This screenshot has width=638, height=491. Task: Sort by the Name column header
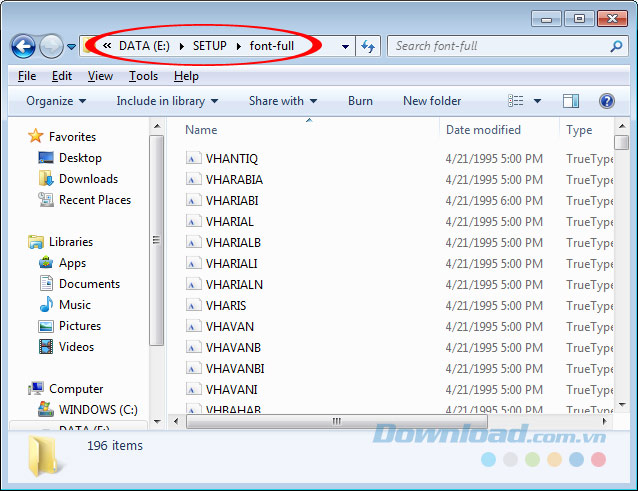pos(201,130)
